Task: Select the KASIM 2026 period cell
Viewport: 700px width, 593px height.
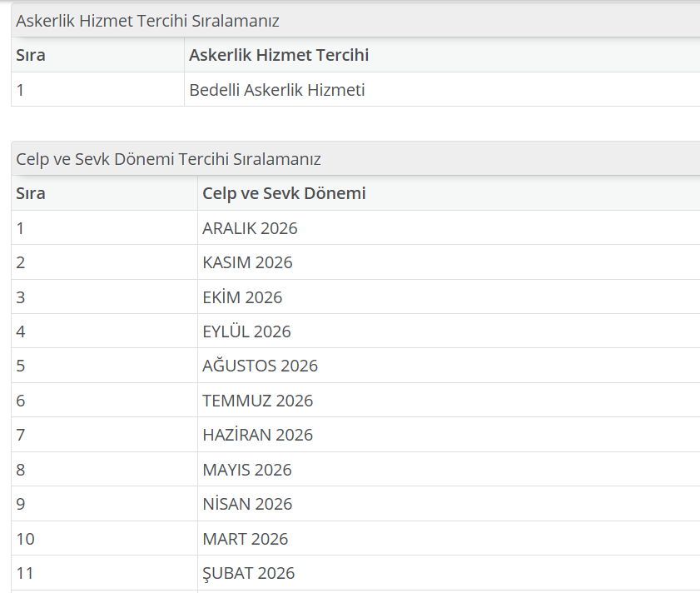Action: (247, 262)
